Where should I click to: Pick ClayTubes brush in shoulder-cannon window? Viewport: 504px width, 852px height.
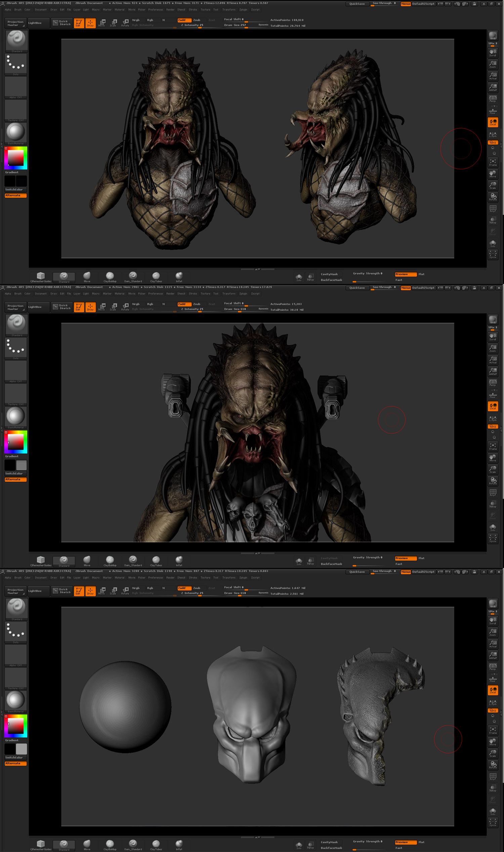coord(156,561)
